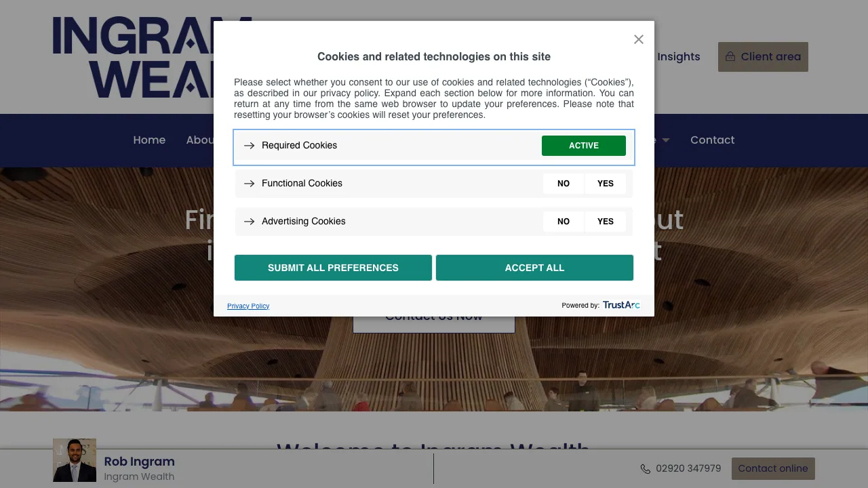Screen dimensions: 868x488
Task: Click the phone icon beside 02920 347979
Action: click(646, 468)
